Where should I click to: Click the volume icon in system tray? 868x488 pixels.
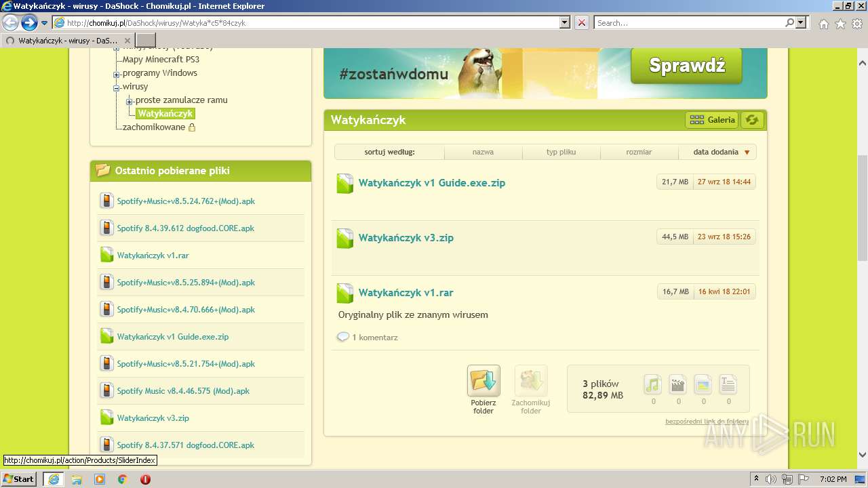771,479
